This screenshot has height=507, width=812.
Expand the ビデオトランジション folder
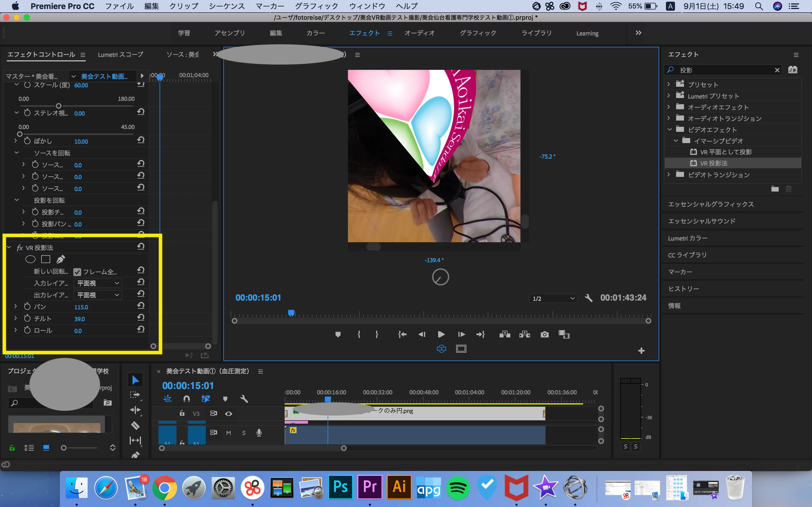[668, 175]
